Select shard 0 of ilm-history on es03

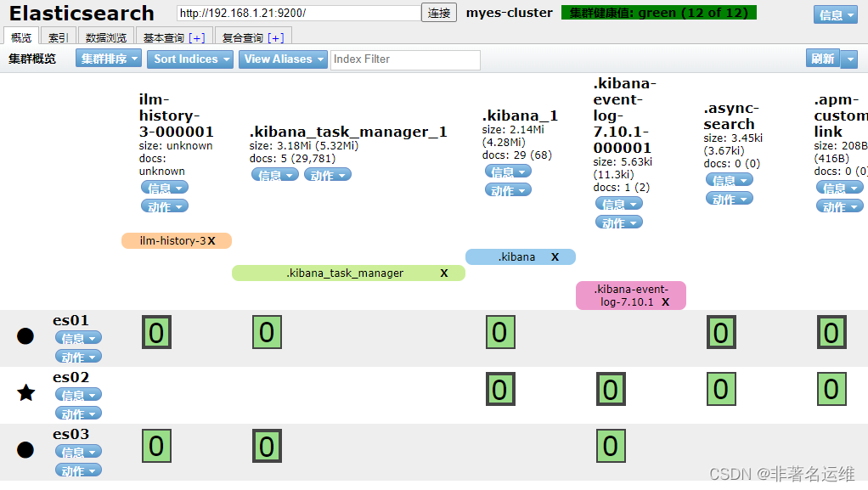[x=156, y=446]
